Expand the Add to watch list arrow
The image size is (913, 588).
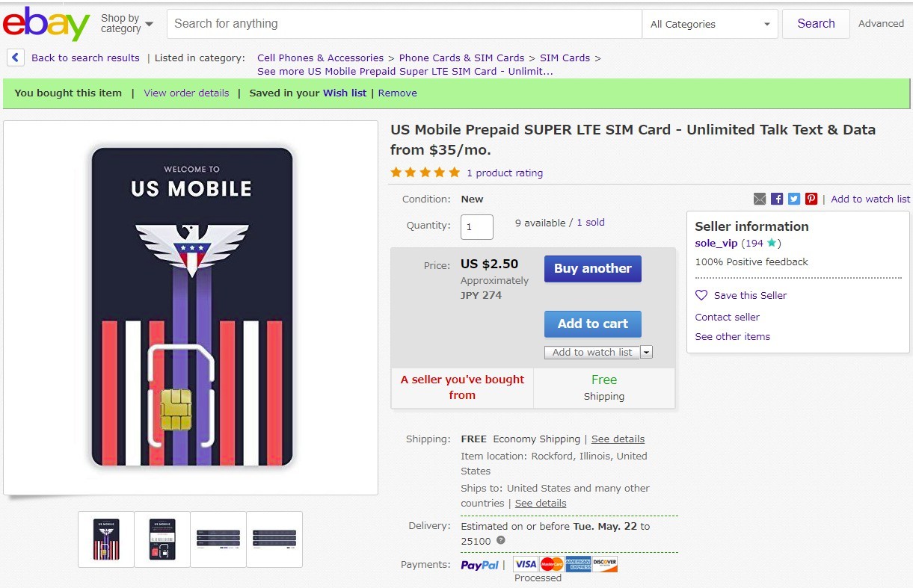647,353
